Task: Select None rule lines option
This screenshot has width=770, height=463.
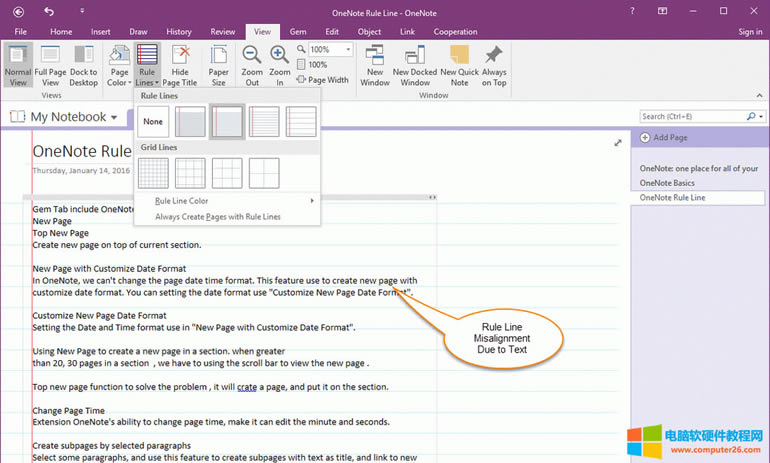Action: pos(152,122)
